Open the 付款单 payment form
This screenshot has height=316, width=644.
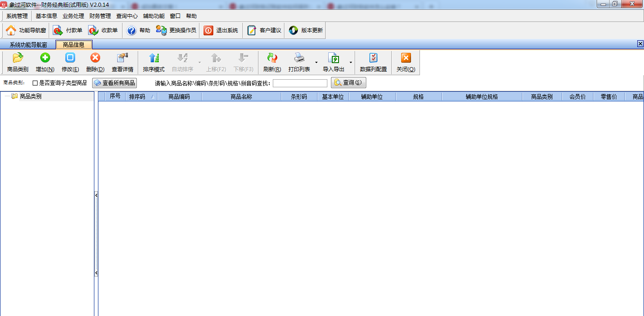(68, 30)
